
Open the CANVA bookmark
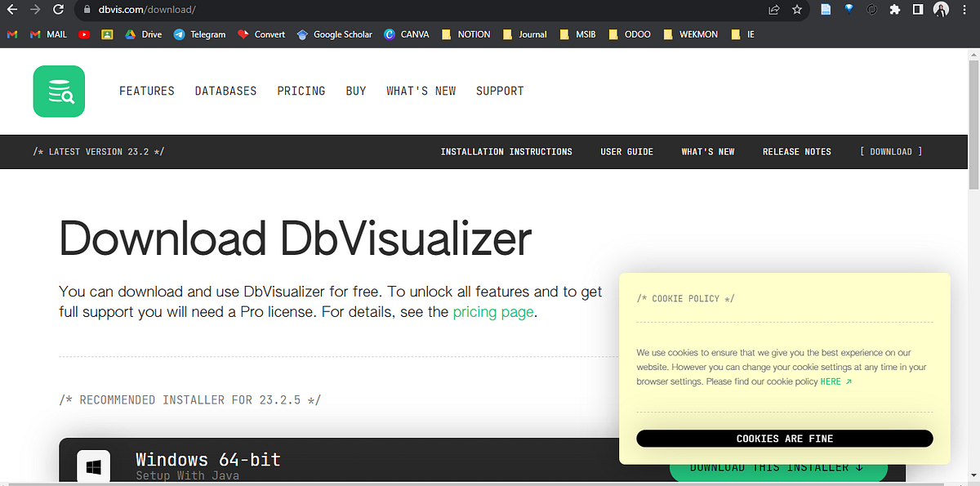click(406, 34)
